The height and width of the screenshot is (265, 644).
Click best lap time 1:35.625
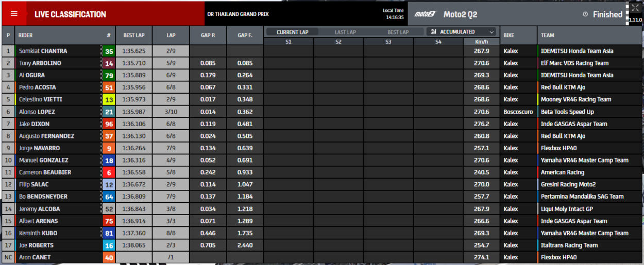pyautogui.click(x=134, y=51)
